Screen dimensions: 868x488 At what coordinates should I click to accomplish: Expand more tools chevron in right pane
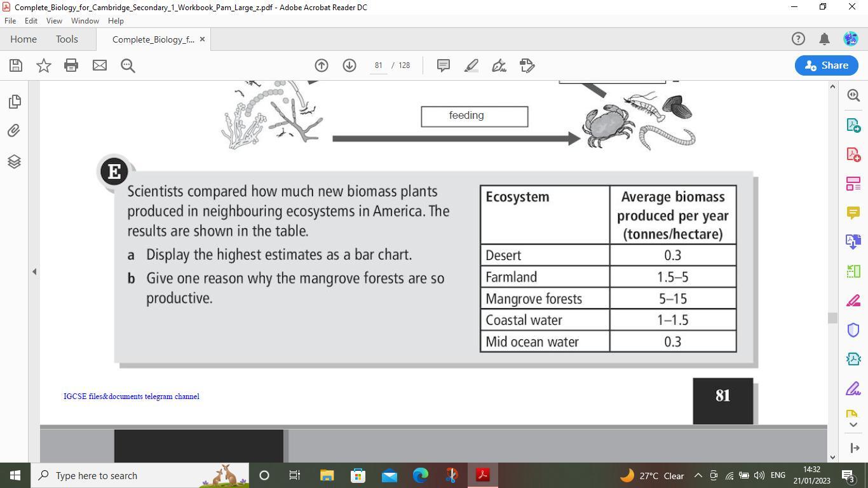click(x=853, y=425)
